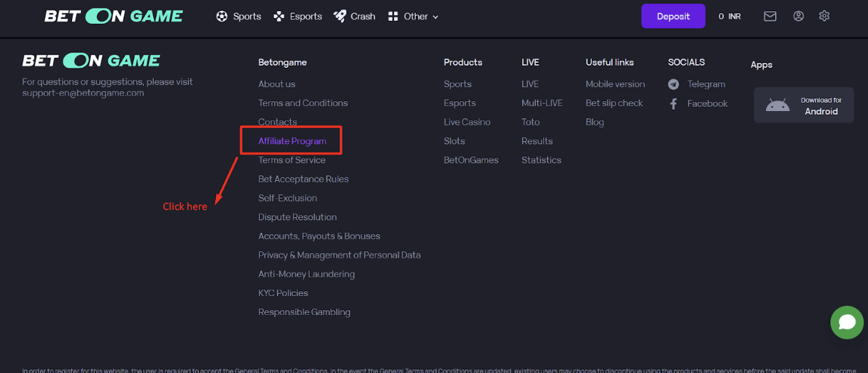This screenshot has width=868, height=373.
Task: Open the Bet Acceptance Rules link
Action: pyautogui.click(x=303, y=179)
